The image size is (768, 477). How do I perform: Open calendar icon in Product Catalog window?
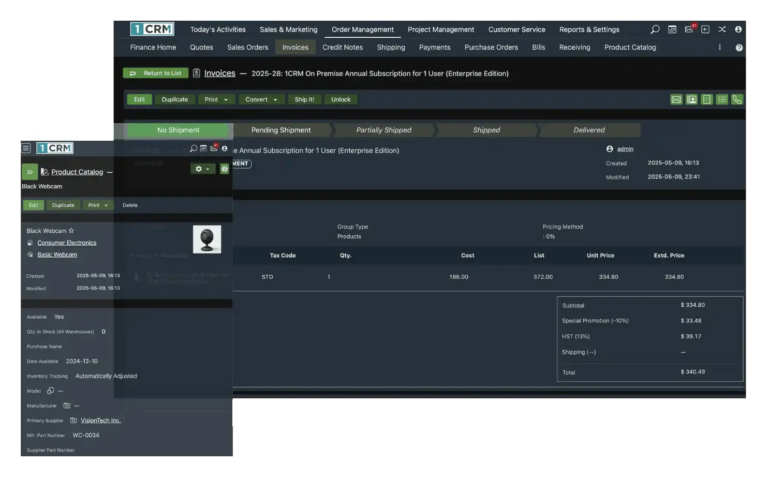coord(203,148)
